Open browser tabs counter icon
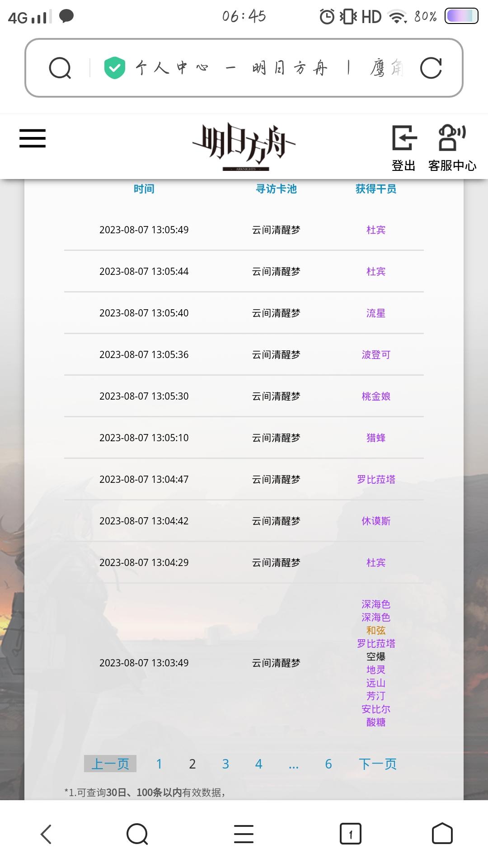 pos(351,834)
